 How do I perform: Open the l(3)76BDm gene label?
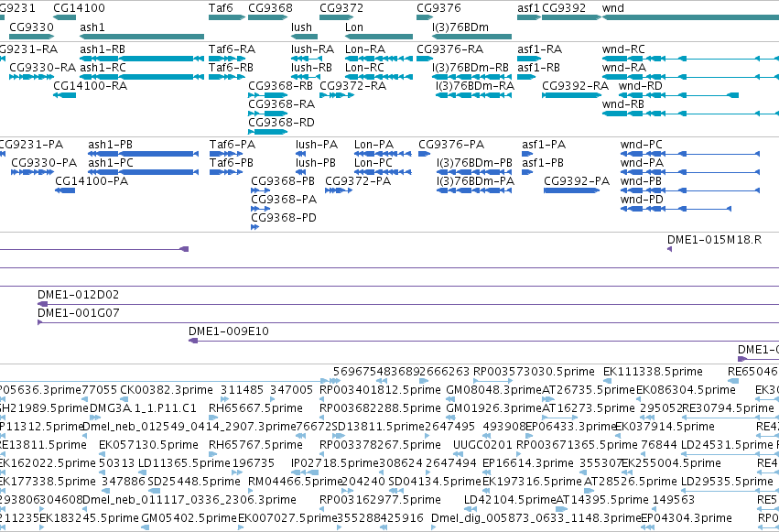(x=460, y=27)
